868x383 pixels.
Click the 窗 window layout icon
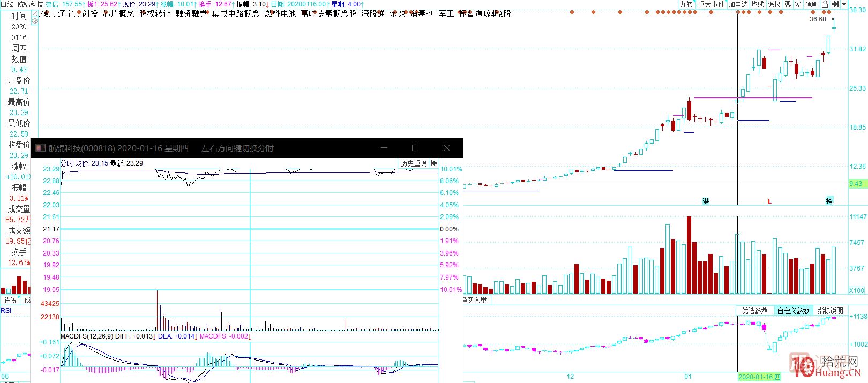[798, 4]
